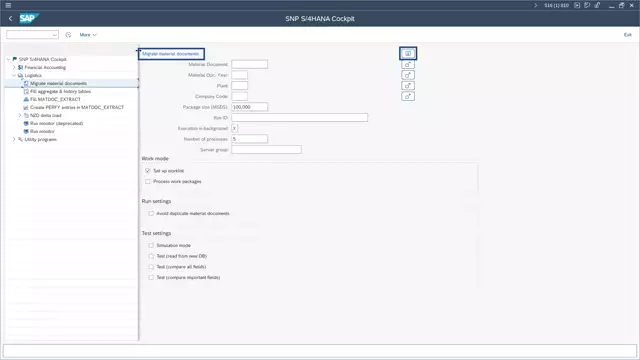Click the command input field in the toolbar
Image resolution: width=640 pixels, height=360 pixels.
tap(32, 35)
